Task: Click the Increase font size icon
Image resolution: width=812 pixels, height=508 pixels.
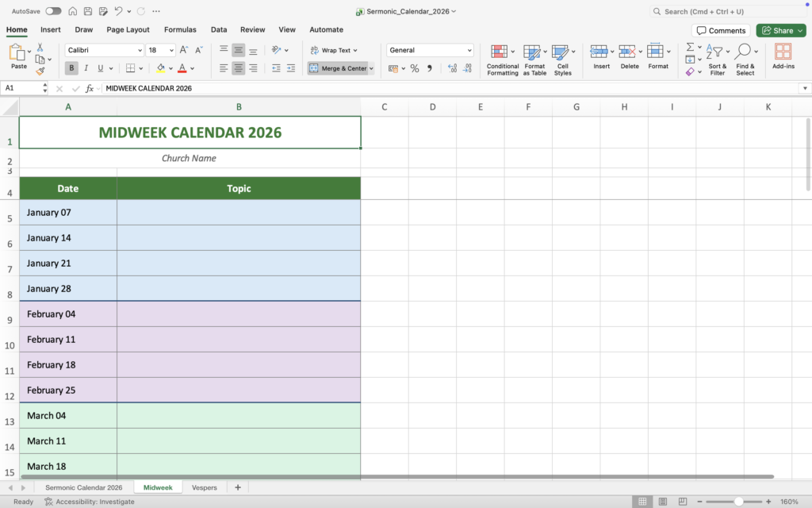Action: click(185, 50)
